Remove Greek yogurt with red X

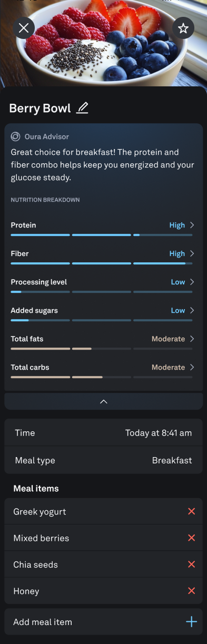click(191, 511)
